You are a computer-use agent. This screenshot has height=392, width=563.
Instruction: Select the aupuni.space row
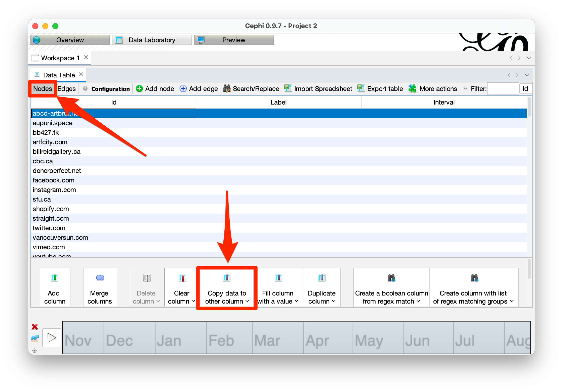pos(279,123)
